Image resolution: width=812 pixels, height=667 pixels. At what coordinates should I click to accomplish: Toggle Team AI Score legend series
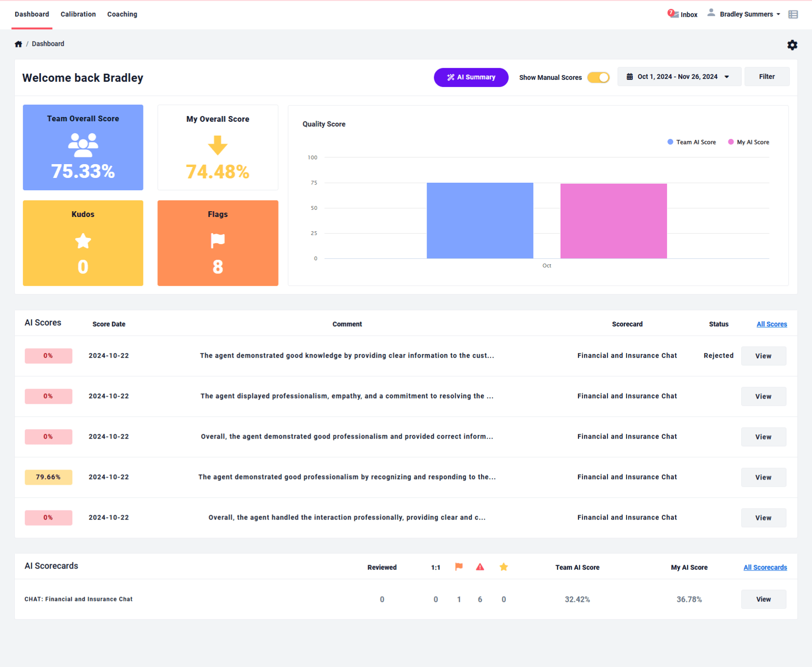tap(692, 142)
